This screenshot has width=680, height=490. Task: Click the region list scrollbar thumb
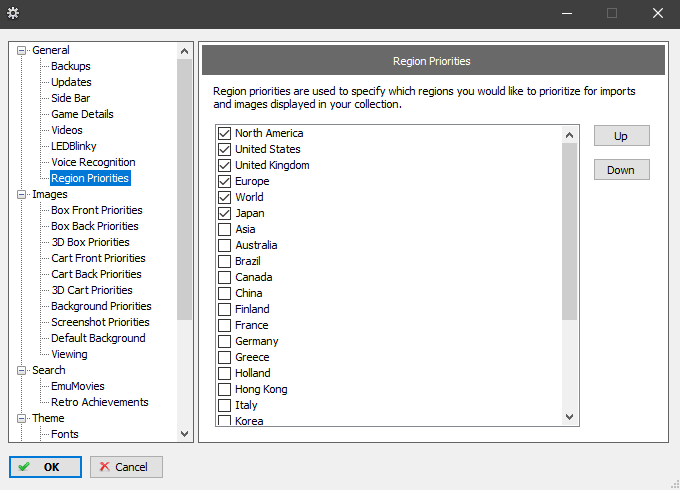pyautogui.click(x=569, y=232)
